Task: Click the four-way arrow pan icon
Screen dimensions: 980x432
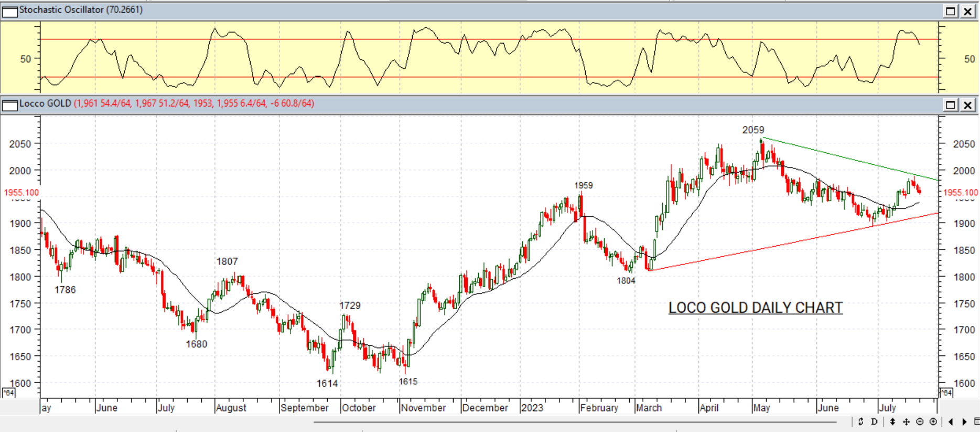Action: (x=906, y=422)
